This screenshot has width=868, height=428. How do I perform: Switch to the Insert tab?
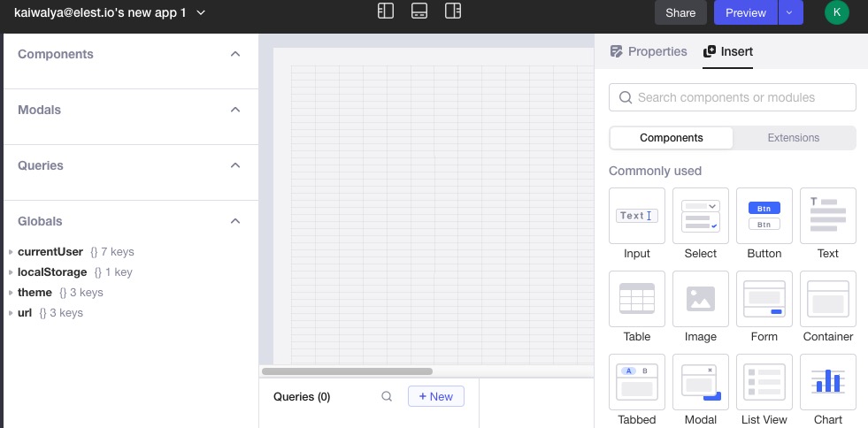point(727,51)
